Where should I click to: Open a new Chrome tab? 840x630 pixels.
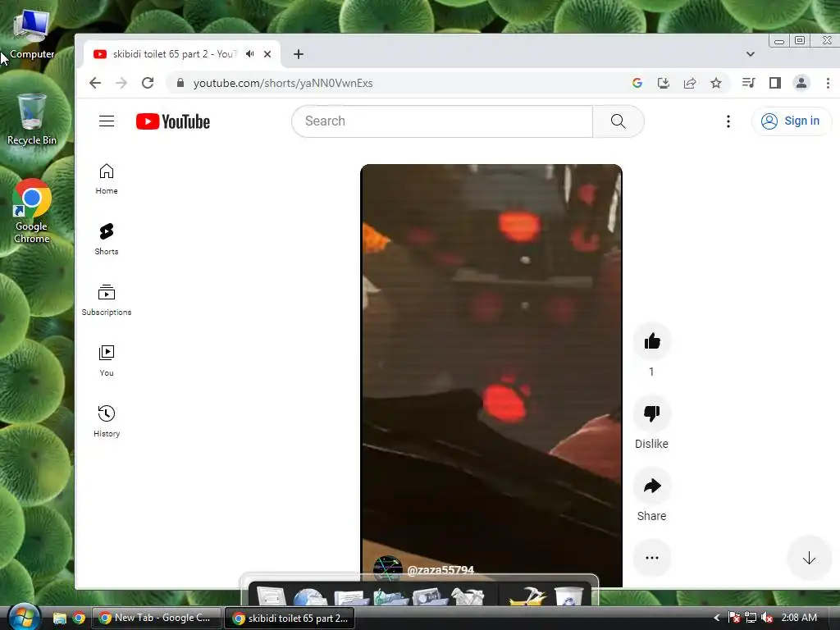(x=299, y=54)
